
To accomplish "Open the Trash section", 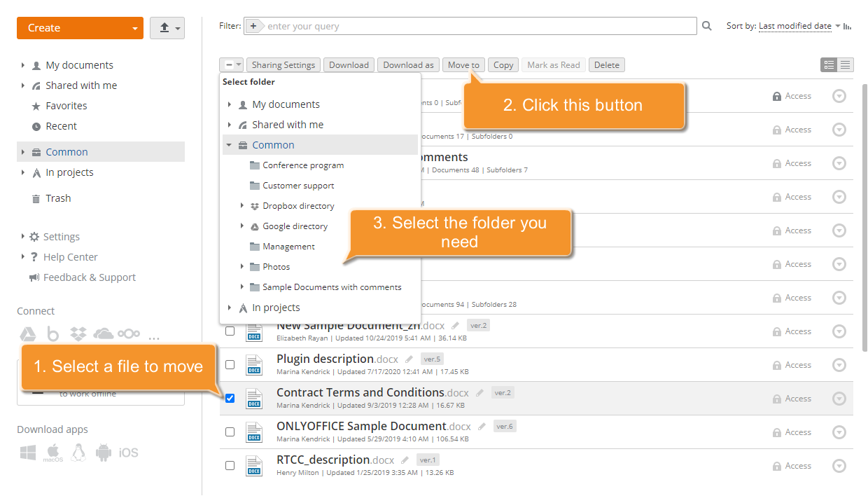I will click(x=58, y=198).
